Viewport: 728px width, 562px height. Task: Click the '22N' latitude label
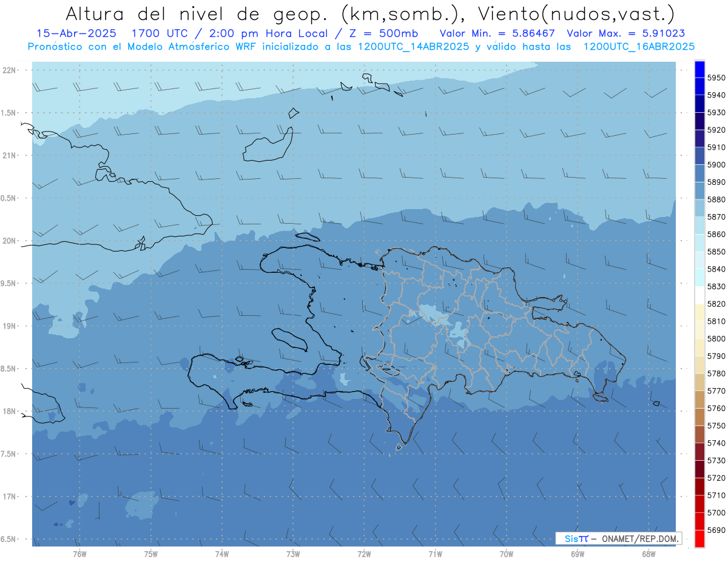coord(9,70)
